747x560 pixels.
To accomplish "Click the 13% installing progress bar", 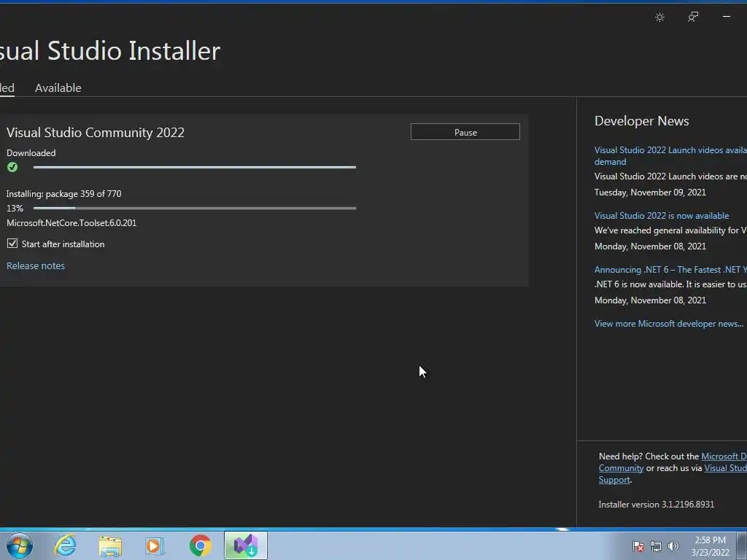I will coord(194,208).
